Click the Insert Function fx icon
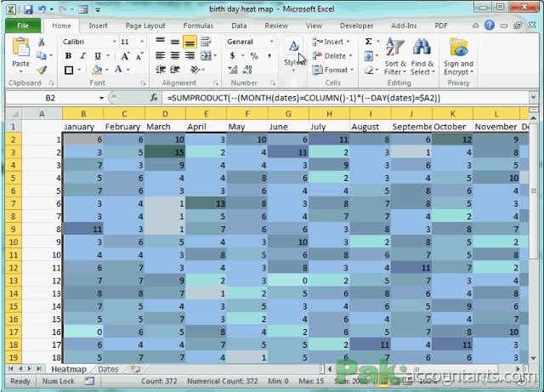 pyautogui.click(x=154, y=98)
